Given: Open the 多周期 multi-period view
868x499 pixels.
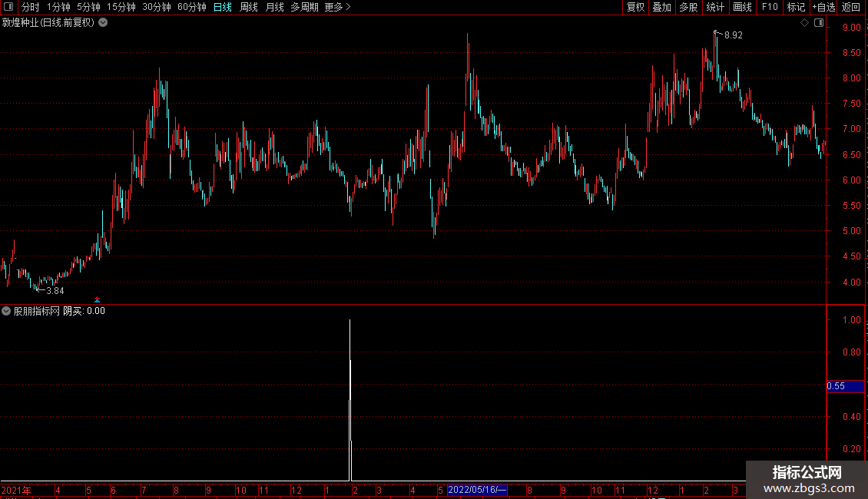Looking at the screenshot, I should point(304,7).
